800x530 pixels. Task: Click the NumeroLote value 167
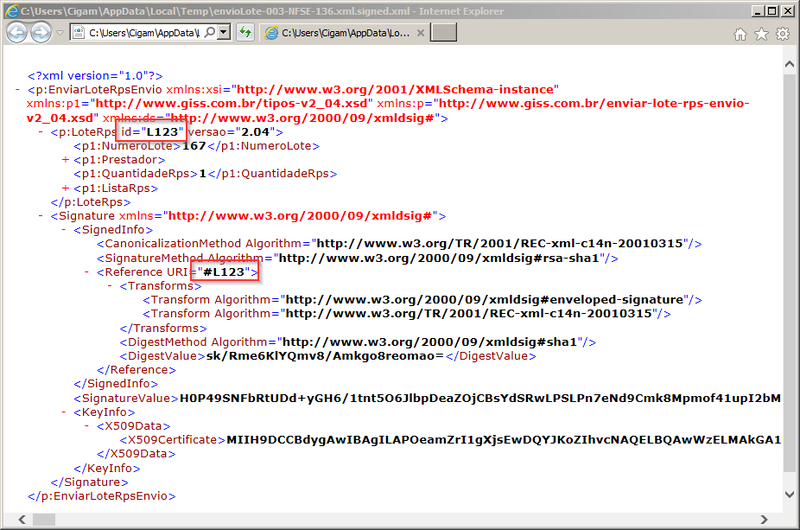194,146
